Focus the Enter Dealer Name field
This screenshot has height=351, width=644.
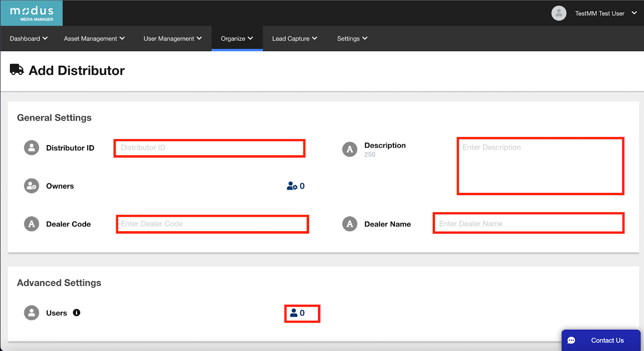tap(528, 223)
